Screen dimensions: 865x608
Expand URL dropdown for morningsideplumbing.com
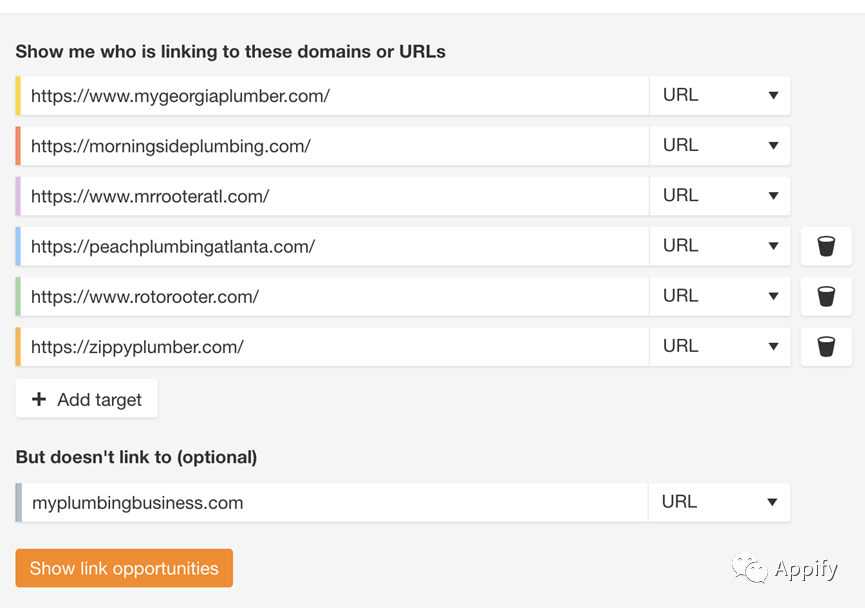click(x=720, y=146)
